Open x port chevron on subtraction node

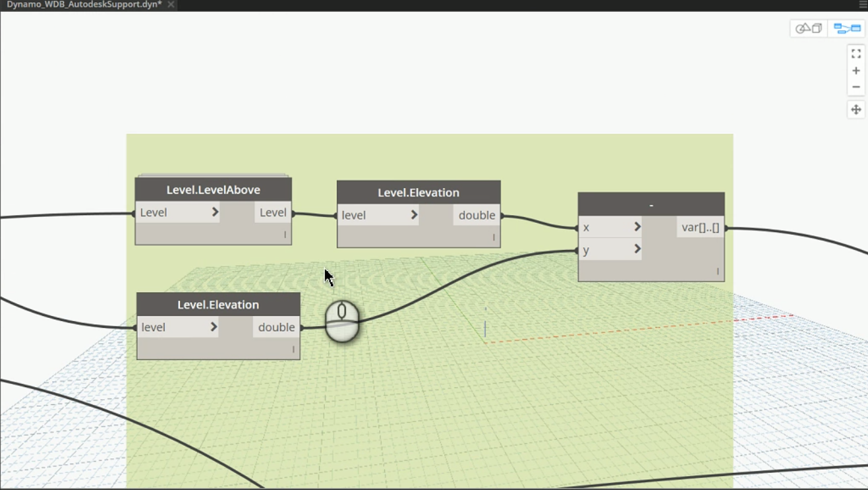637,227
